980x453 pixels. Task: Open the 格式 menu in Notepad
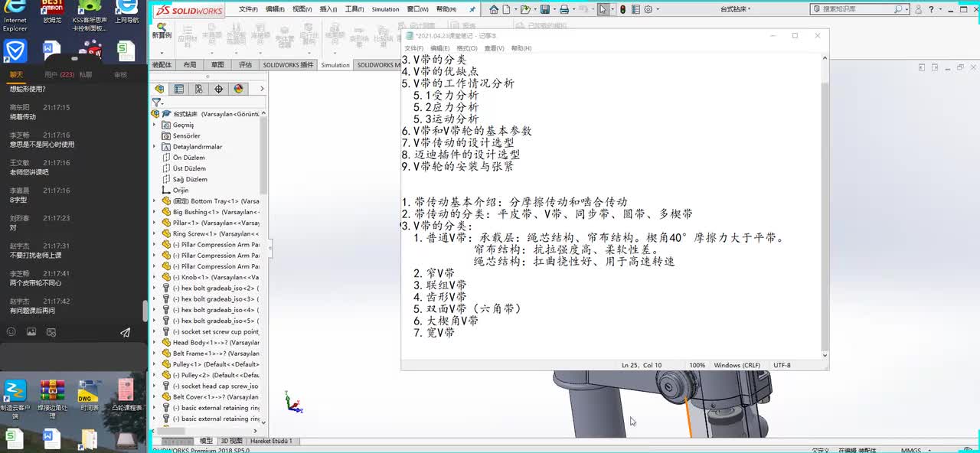coord(467,48)
